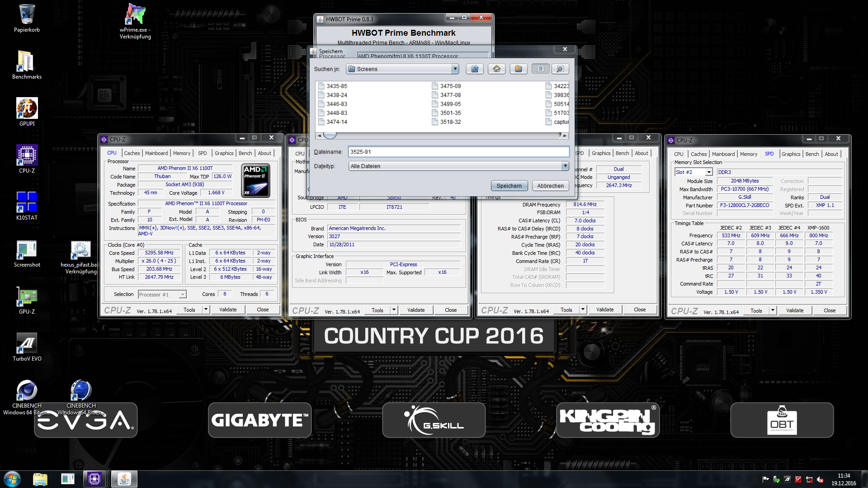Switch save dialog to details view
The image size is (868, 488).
tap(560, 69)
